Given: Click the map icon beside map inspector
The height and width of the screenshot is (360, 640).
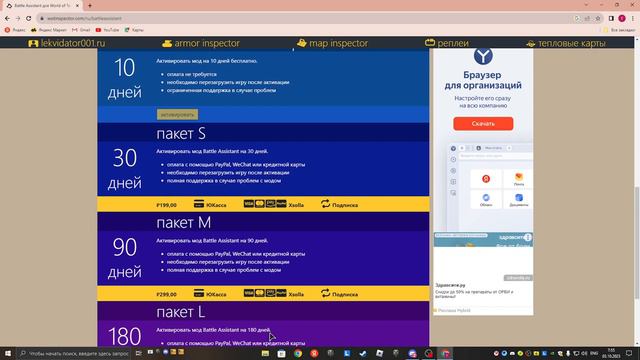Looking at the screenshot, I should click(302, 43).
